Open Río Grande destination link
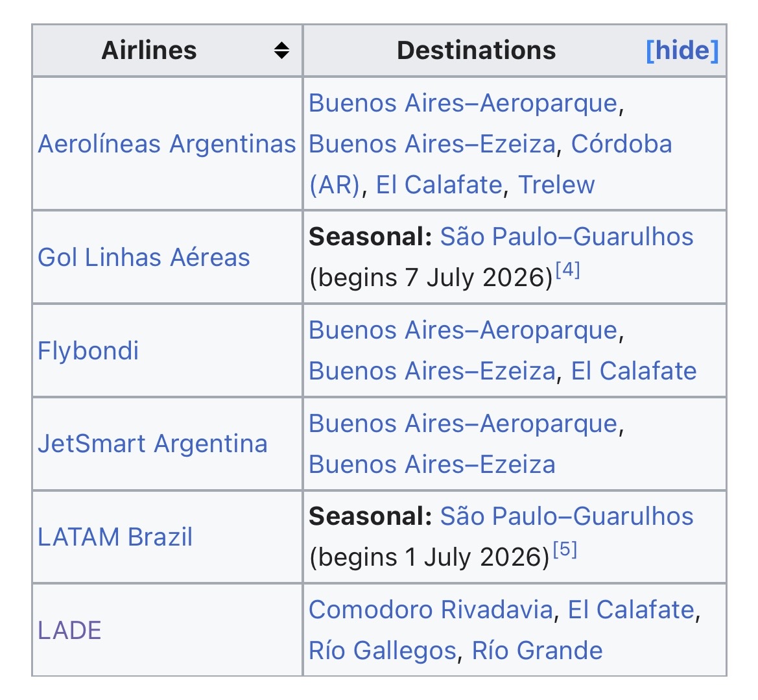Viewport: 758px width, 700px height. (538, 651)
